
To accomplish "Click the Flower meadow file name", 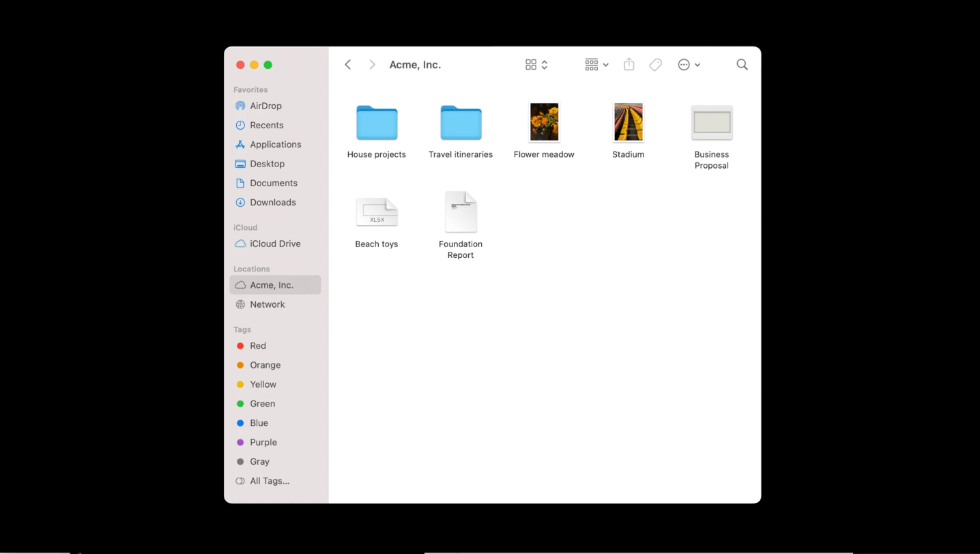I will point(544,155).
